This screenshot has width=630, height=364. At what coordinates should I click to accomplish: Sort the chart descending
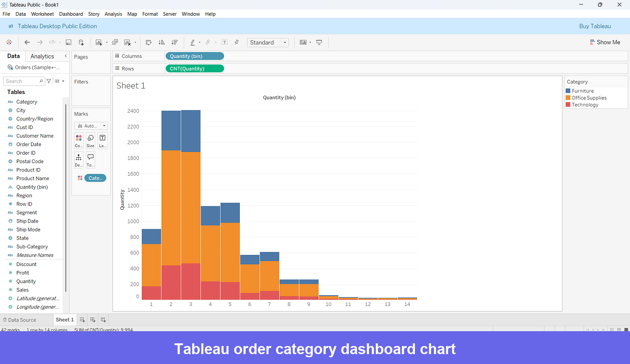point(174,42)
